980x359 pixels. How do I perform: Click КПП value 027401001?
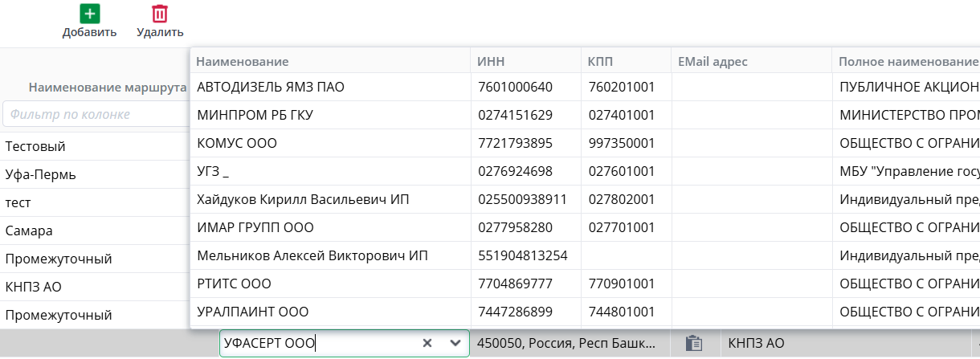621,115
